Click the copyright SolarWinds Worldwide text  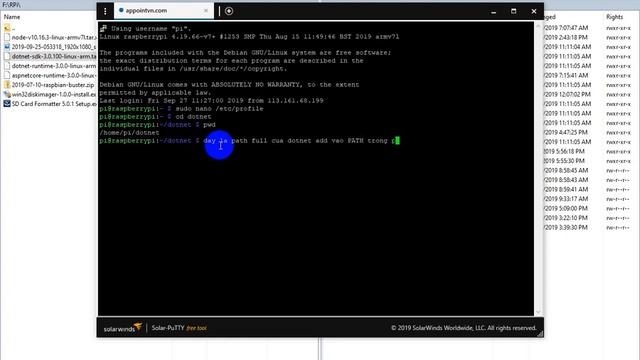click(463, 328)
